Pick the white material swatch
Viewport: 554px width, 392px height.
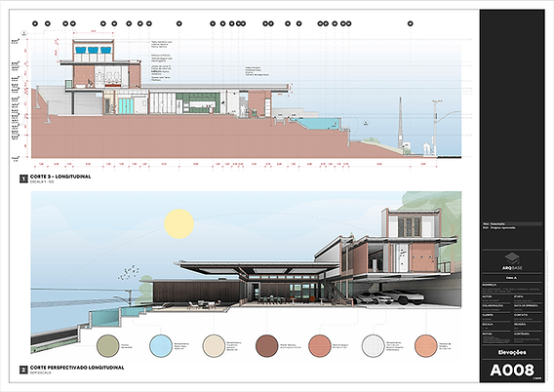coord(373,346)
